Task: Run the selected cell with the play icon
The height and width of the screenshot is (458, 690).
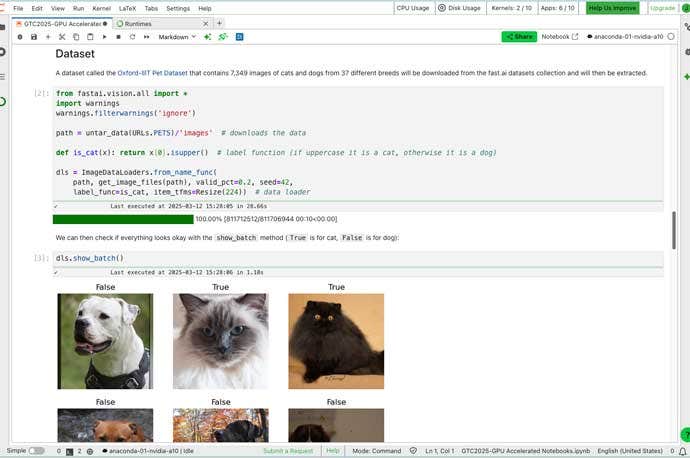Action: [x=105, y=37]
